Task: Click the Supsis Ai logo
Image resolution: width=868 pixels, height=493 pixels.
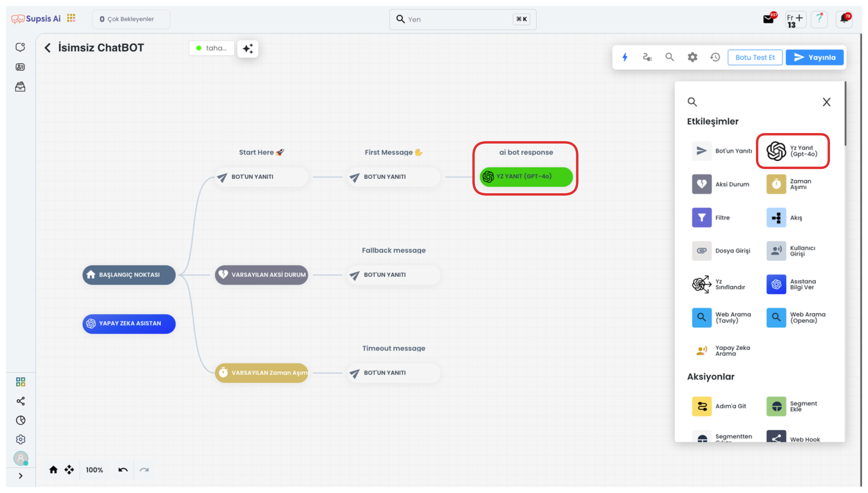Action: (36, 19)
